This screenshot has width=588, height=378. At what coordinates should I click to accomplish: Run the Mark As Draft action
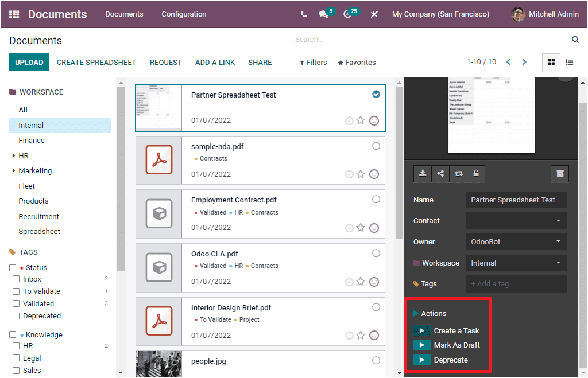(x=422, y=345)
